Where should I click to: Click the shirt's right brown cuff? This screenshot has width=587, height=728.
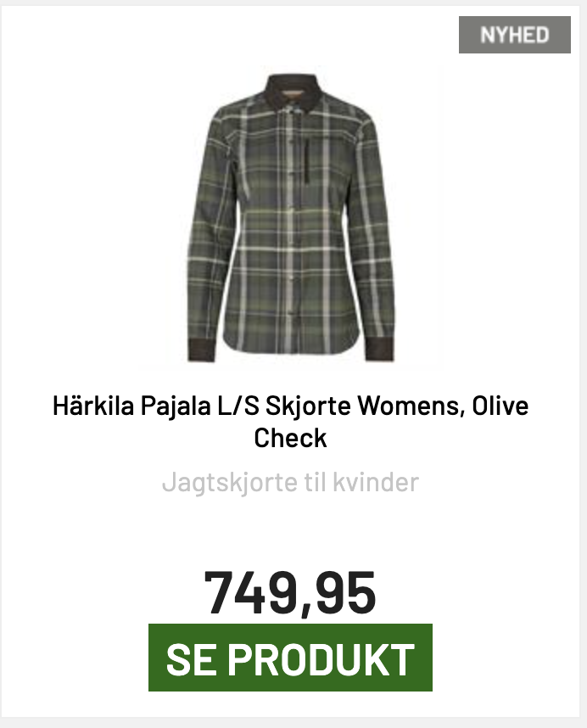pyautogui.click(x=379, y=350)
